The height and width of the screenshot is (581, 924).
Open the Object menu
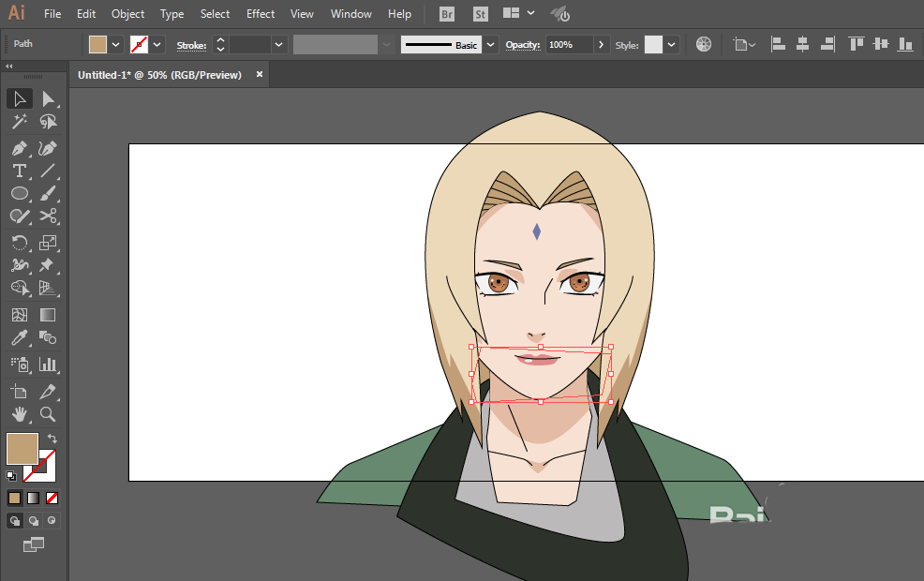tap(127, 13)
